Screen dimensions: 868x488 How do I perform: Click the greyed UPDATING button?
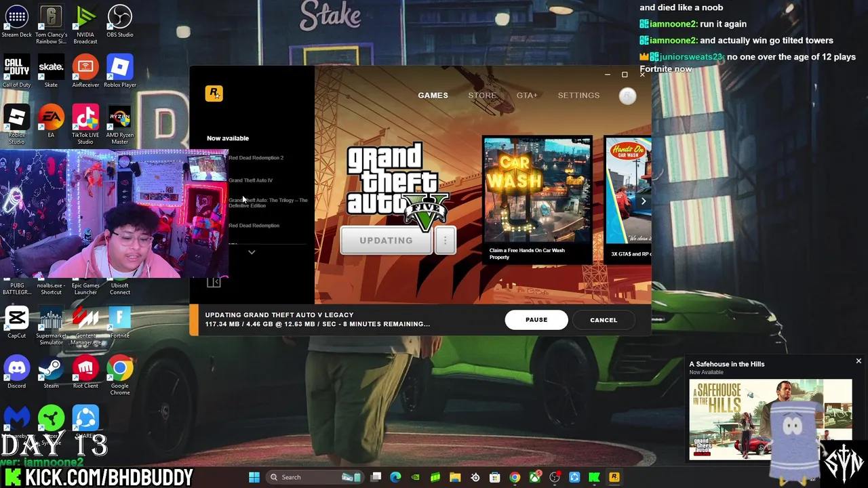(x=386, y=241)
